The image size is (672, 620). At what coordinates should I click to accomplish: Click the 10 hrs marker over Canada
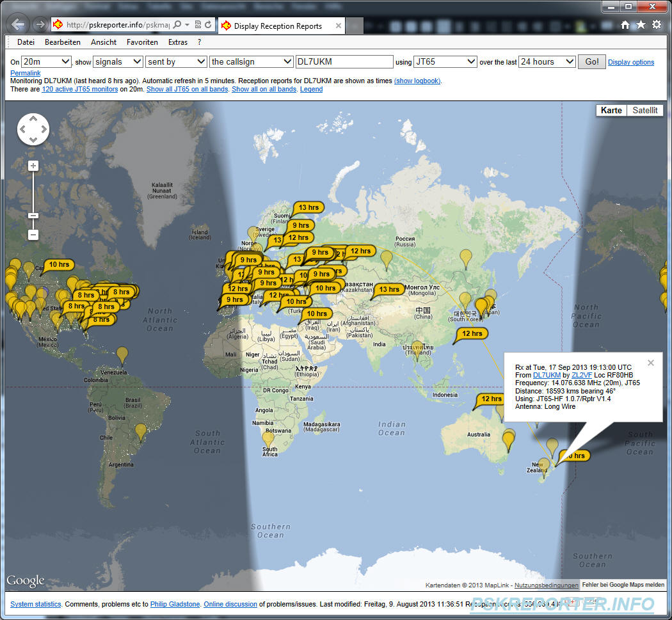coord(59,264)
